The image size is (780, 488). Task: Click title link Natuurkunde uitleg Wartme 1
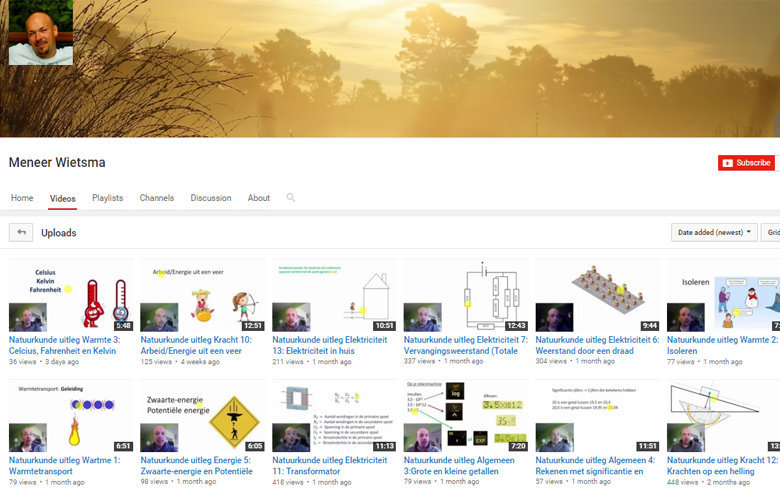(64, 466)
